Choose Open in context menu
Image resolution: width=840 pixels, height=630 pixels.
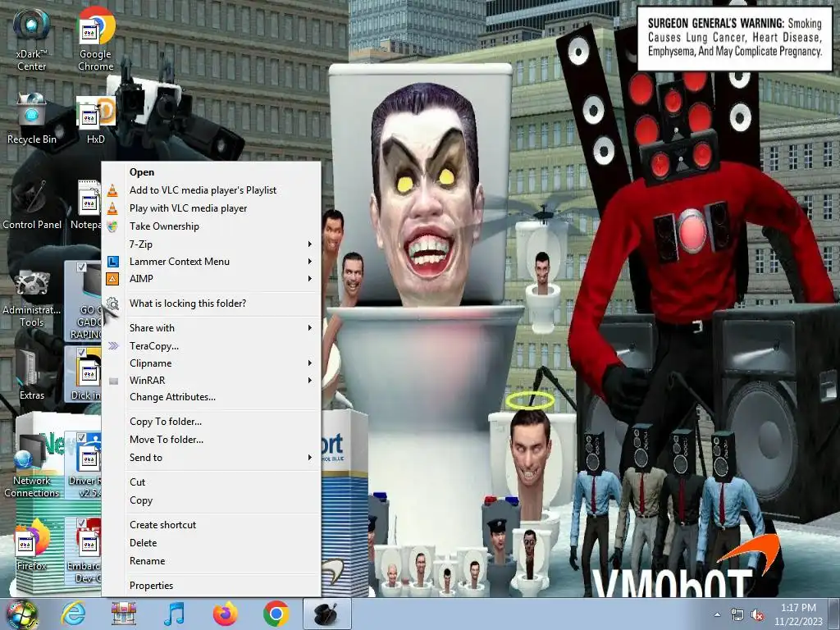pos(211,172)
